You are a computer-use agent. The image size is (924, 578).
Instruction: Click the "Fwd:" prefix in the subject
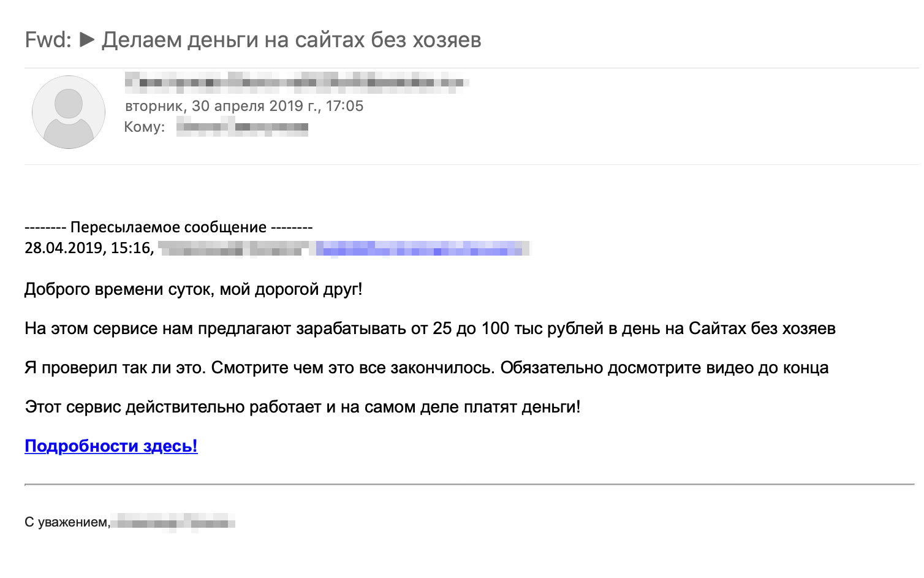48,40
